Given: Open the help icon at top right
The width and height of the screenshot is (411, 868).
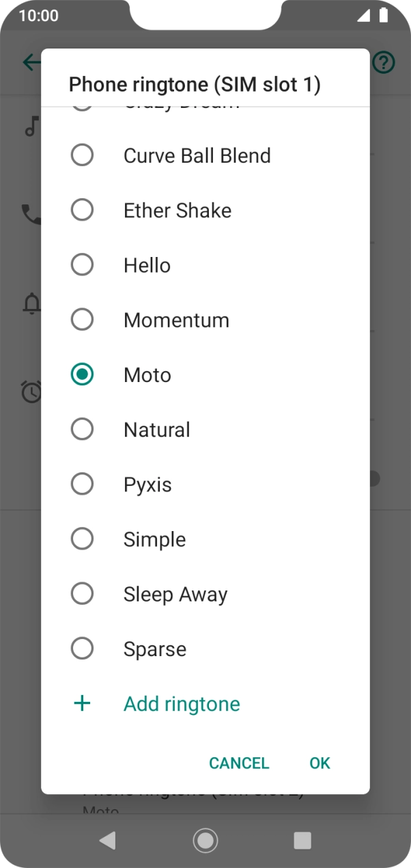Looking at the screenshot, I should coord(383,62).
